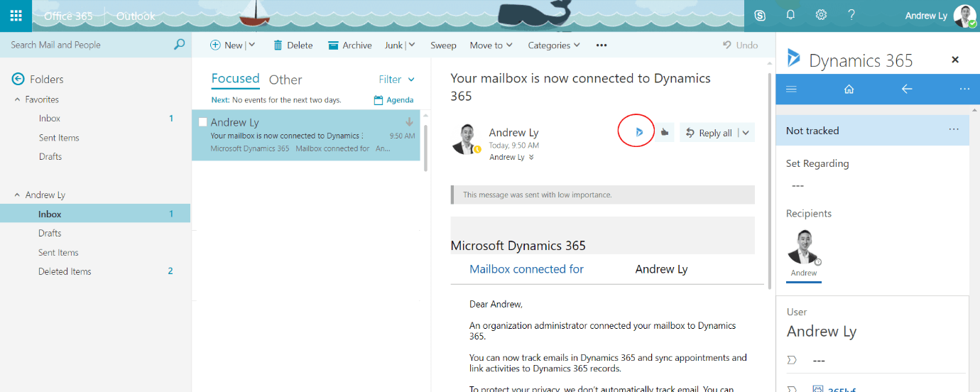The height and width of the screenshot is (392, 980).
Task: Switch to the Focused tab
Action: [235, 79]
